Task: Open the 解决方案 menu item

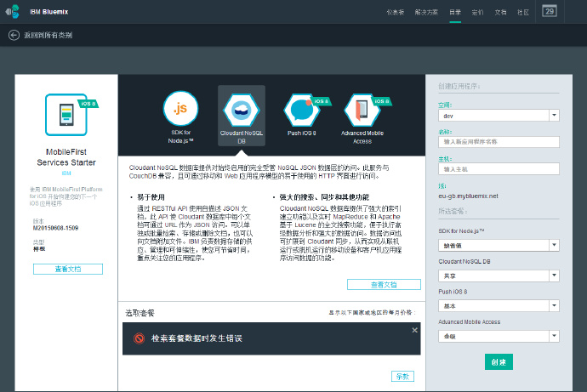Action: click(x=426, y=13)
